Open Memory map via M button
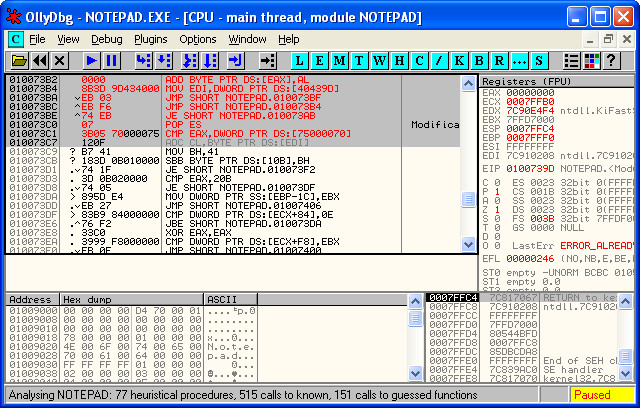The width and height of the screenshot is (640, 408). [339, 61]
